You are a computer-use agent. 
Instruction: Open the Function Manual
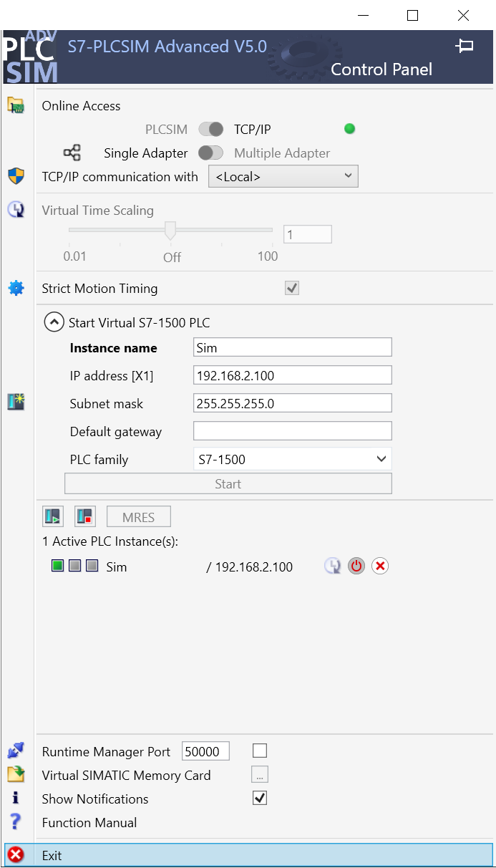tap(89, 823)
